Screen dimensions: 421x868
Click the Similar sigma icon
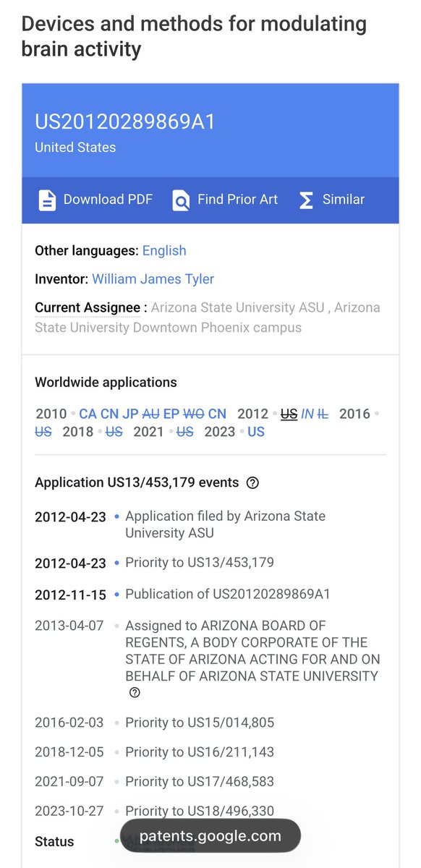point(306,200)
